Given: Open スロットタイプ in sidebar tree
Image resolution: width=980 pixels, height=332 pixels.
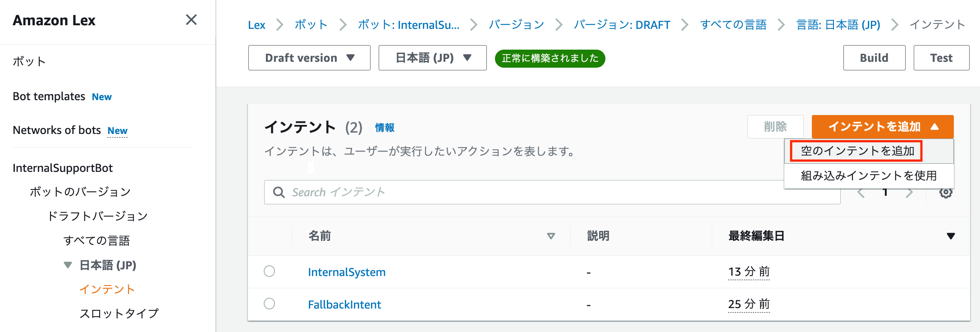Looking at the screenshot, I should [x=119, y=314].
